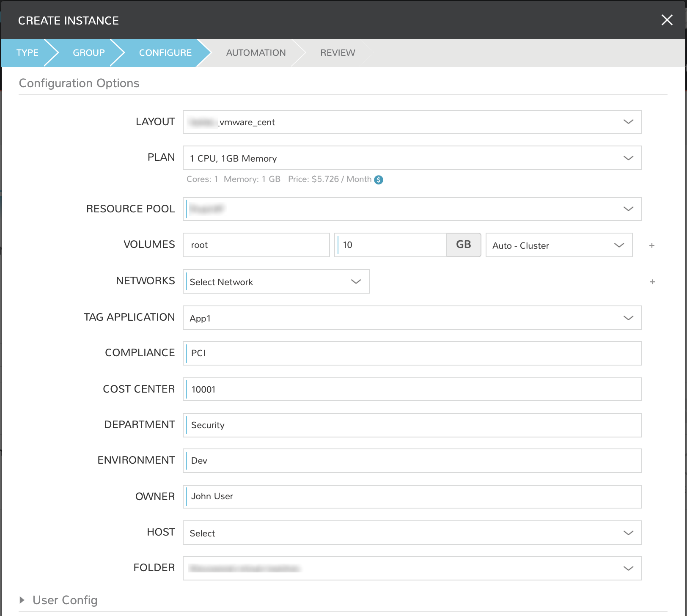Open the Plan dropdown
687x616 pixels.
[412, 158]
